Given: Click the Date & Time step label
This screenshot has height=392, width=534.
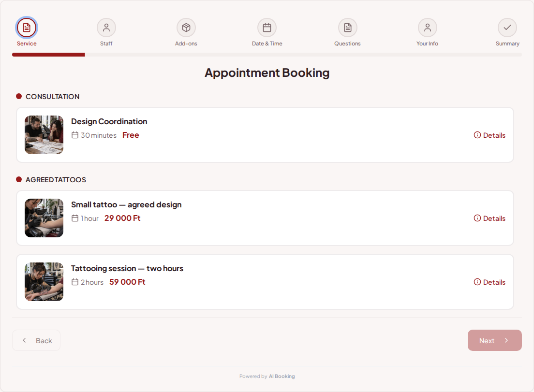Looking at the screenshot, I should [267, 44].
